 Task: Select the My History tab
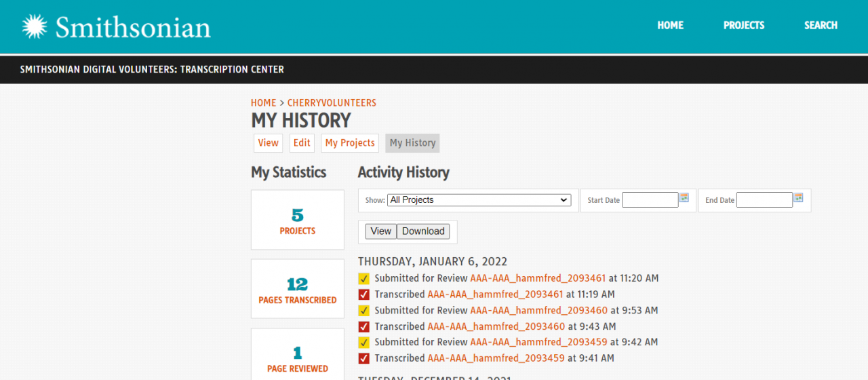[412, 143]
